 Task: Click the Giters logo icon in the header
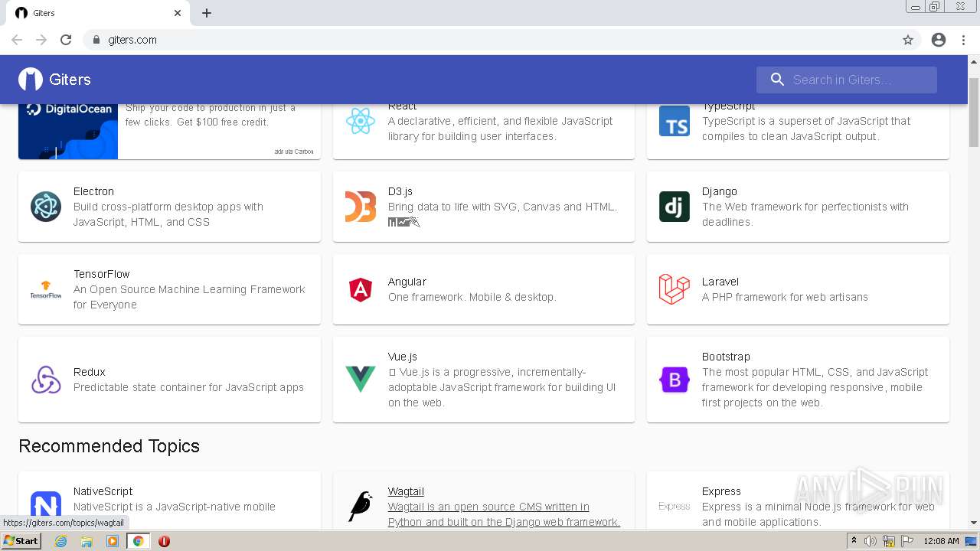[x=31, y=80]
